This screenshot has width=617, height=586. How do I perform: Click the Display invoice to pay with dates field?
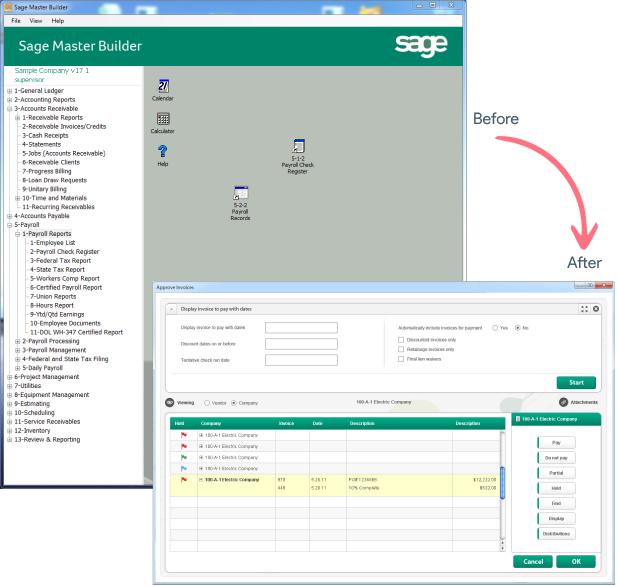pyautogui.click(x=301, y=327)
